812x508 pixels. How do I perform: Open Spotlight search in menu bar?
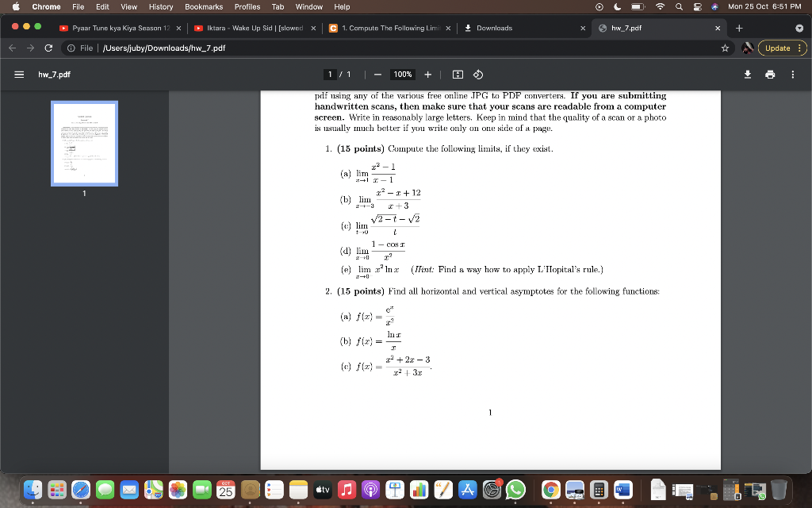pos(679,6)
